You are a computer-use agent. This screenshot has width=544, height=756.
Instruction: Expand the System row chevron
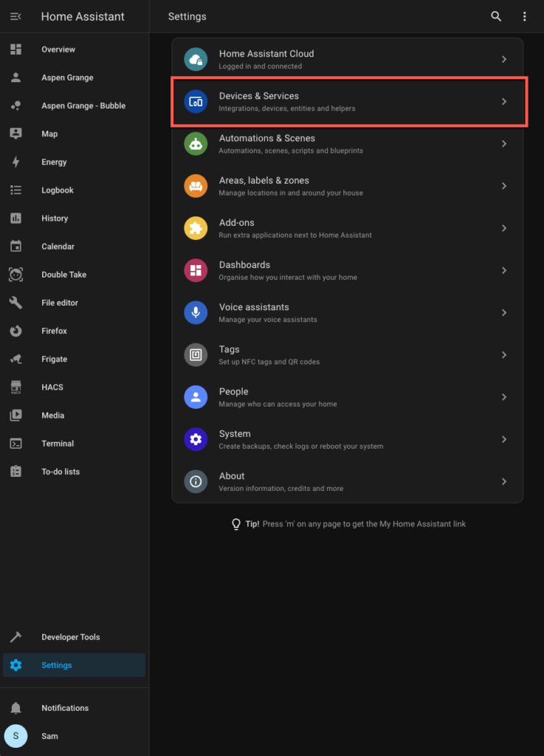(504, 439)
